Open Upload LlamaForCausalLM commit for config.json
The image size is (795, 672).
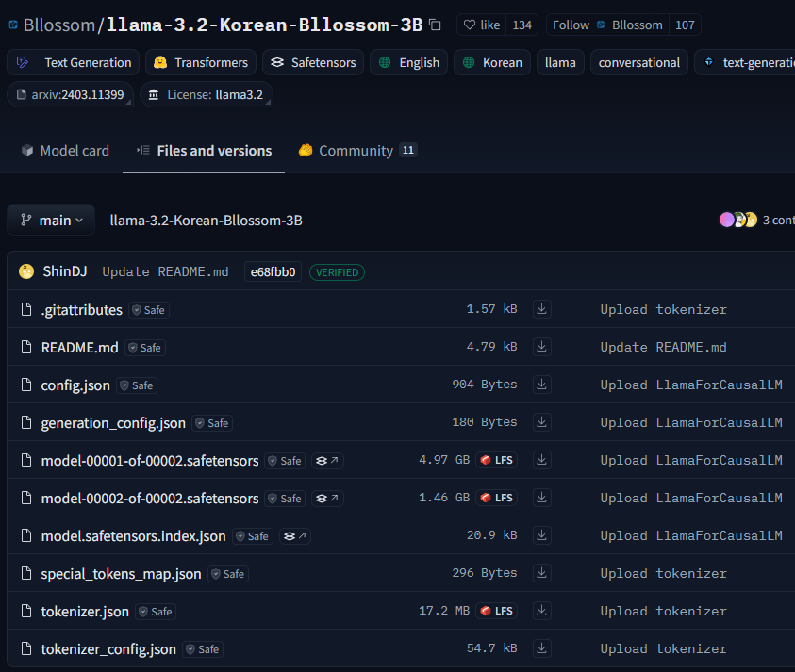[691, 385]
